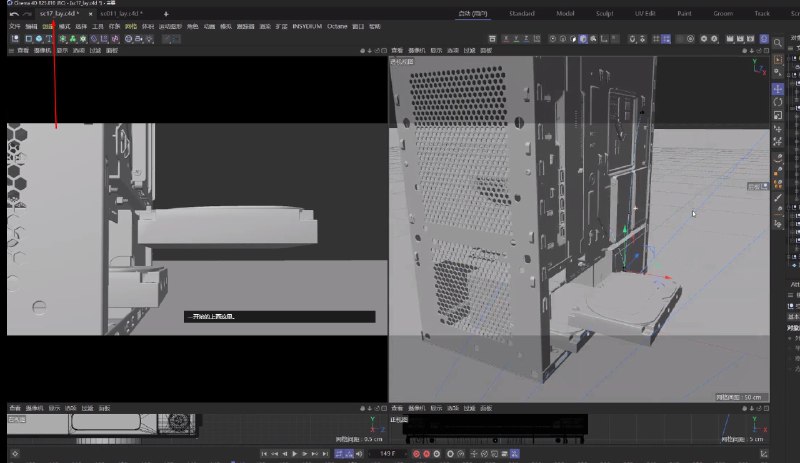Viewport: 800px width, 463px height.
Task: Open the INSYDIUM menu
Action: (x=307, y=26)
